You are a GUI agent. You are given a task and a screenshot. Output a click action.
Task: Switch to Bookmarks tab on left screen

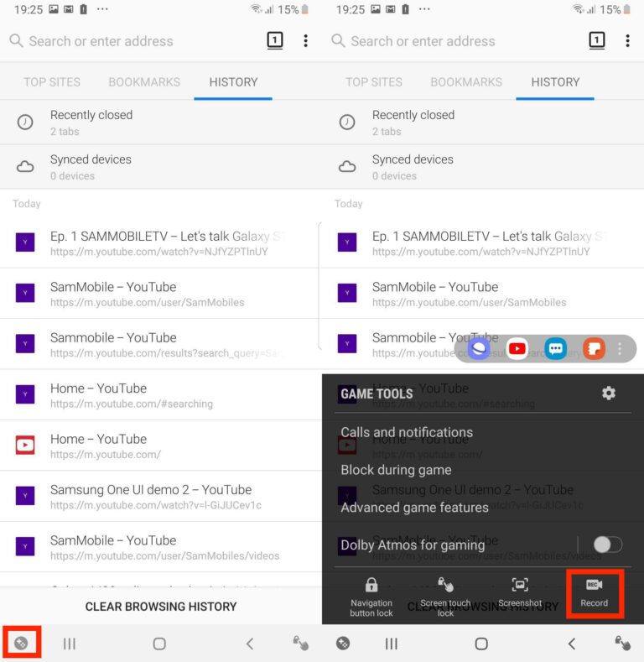pos(144,82)
